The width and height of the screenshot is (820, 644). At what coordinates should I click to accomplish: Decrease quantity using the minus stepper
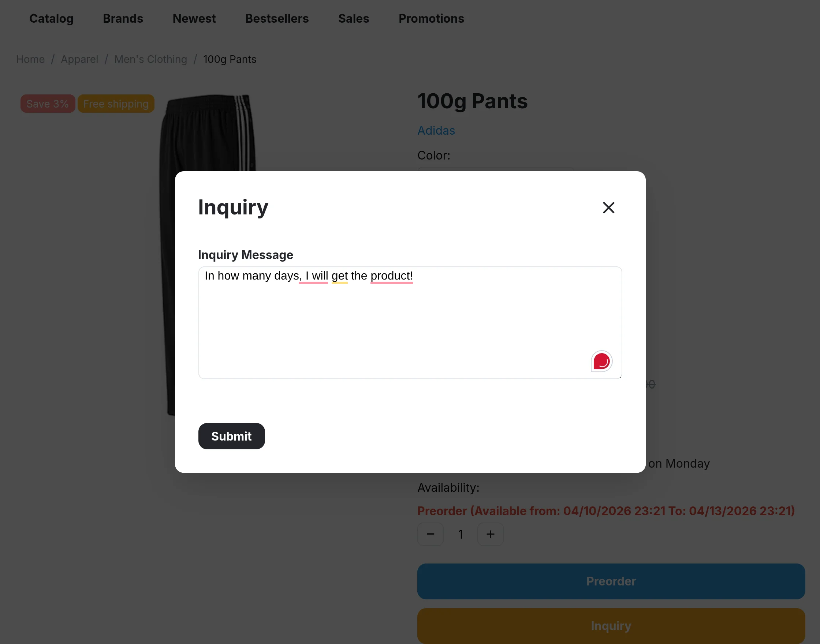(x=430, y=534)
